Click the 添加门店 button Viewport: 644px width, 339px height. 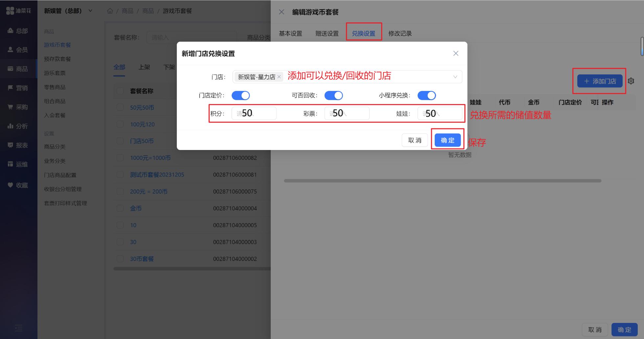600,81
